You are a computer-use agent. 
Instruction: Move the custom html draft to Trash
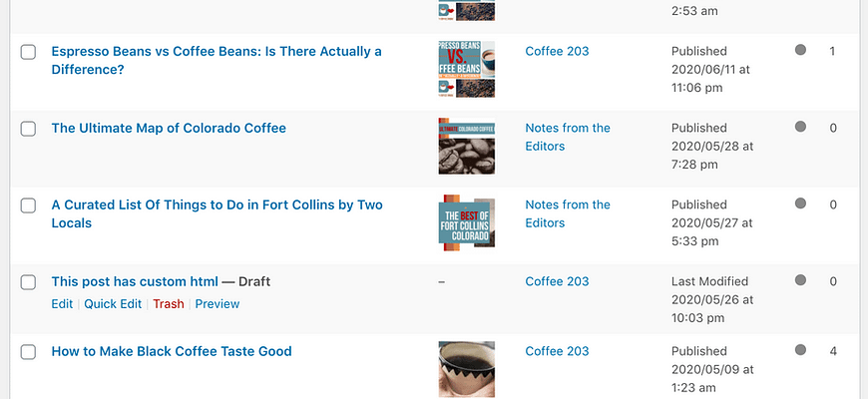[169, 304]
